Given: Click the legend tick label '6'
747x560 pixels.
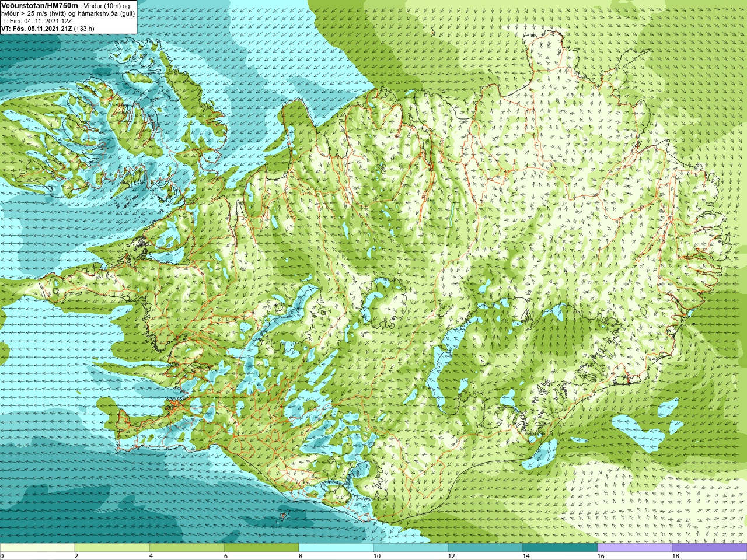Looking at the screenshot, I should [225, 556].
